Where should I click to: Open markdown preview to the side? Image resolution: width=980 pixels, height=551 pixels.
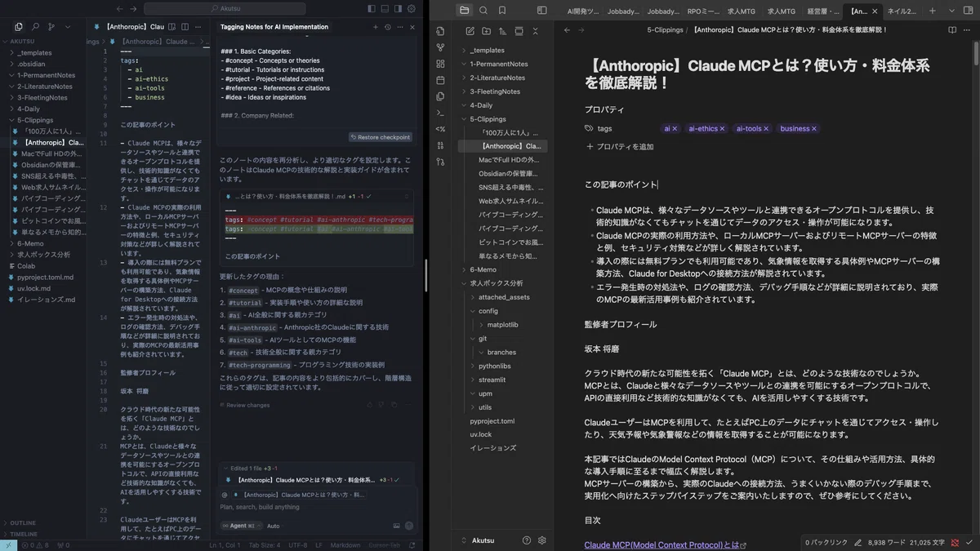[173, 27]
